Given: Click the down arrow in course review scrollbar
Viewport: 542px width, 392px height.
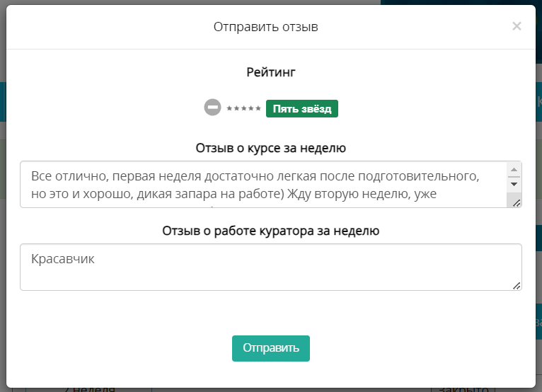Looking at the screenshot, I should [514, 184].
